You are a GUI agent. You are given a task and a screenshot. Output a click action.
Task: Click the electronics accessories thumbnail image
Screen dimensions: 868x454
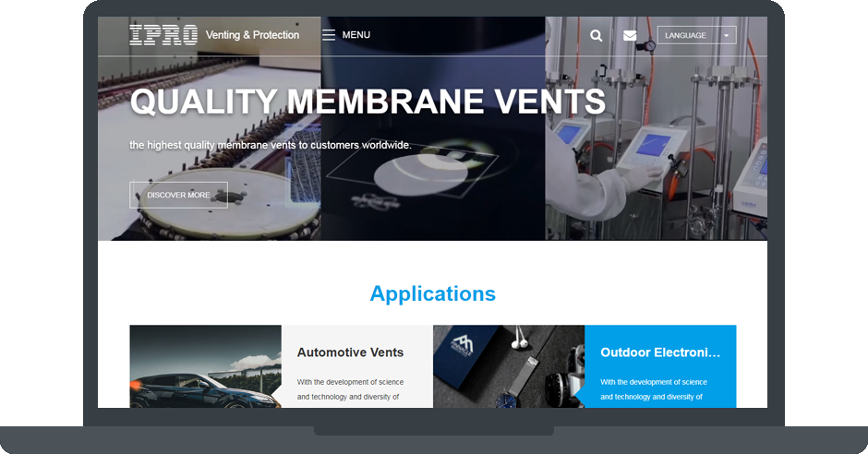tap(509, 366)
